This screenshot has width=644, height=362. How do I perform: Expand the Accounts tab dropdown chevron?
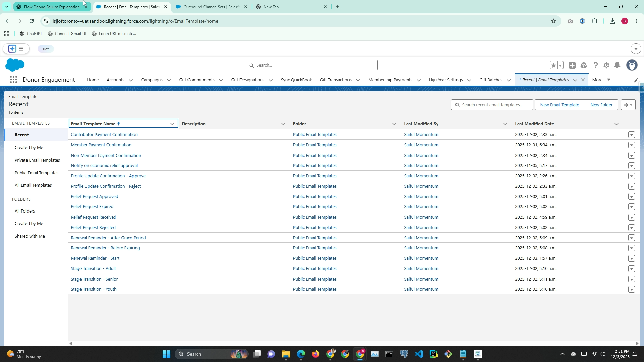point(131,80)
